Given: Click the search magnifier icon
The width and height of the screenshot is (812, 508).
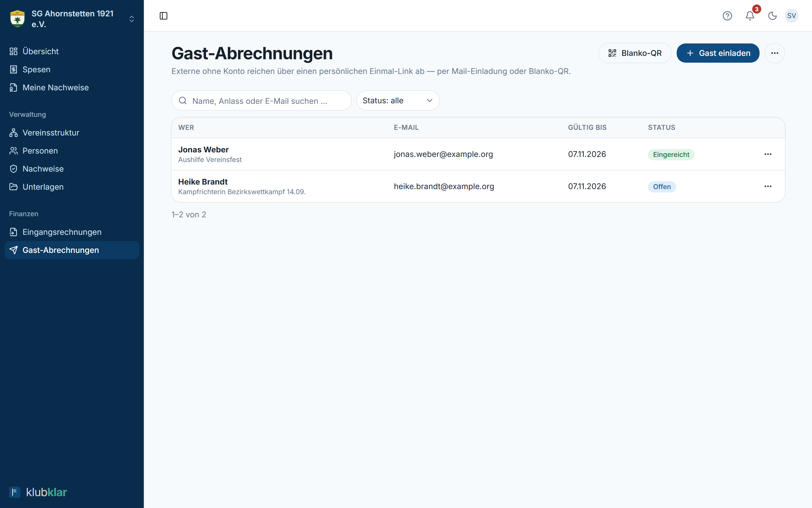Looking at the screenshot, I should [x=183, y=101].
